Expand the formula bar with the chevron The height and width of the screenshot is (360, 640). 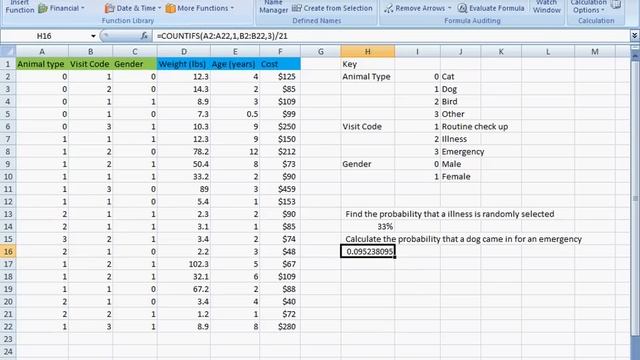pos(634,36)
